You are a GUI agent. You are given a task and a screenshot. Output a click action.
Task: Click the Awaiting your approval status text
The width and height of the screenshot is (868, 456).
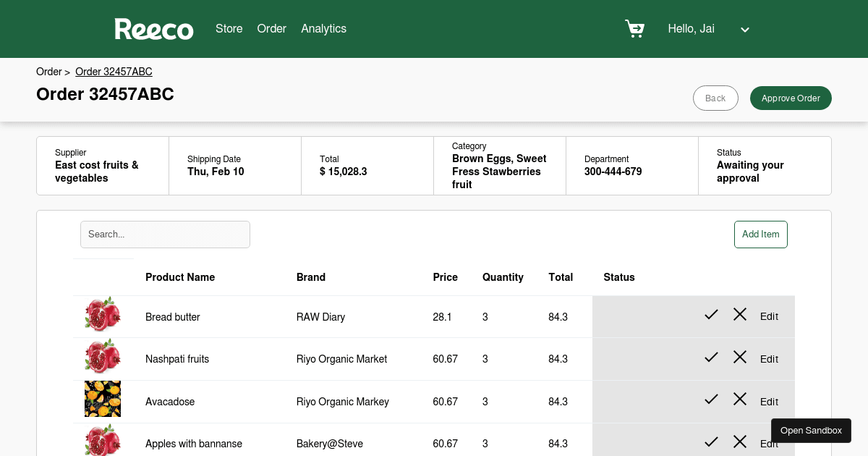[751, 172]
